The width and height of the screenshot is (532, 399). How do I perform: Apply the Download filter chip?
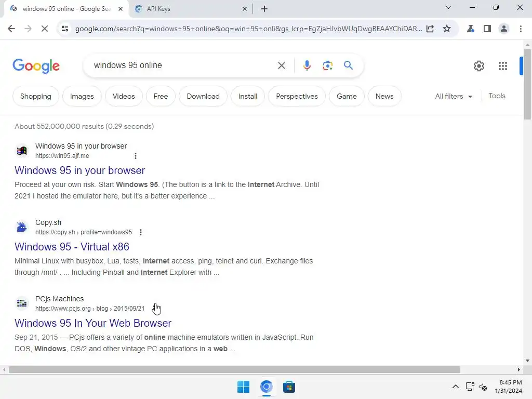point(203,96)
